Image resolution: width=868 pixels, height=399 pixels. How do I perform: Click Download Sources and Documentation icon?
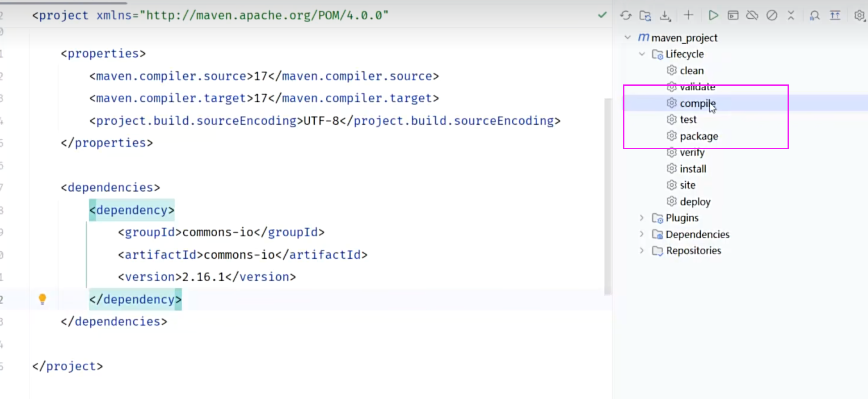point(665,16)
